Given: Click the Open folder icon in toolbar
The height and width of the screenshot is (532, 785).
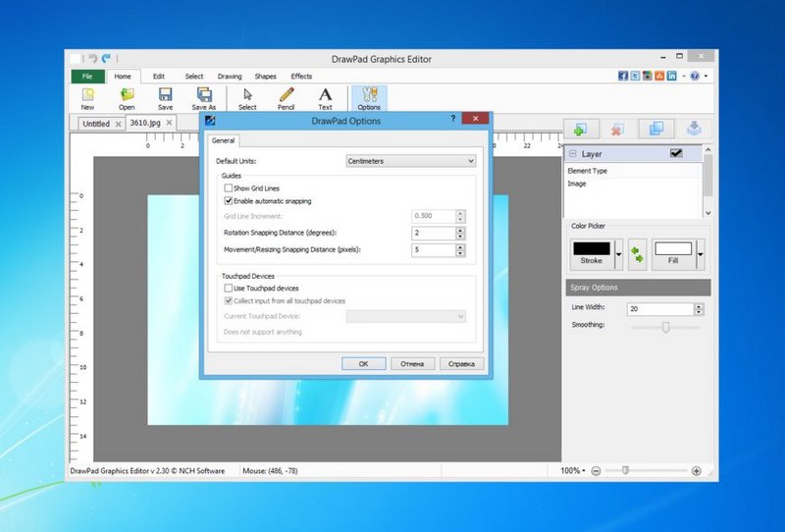Looking at the screenshot, I should (127, 98).
